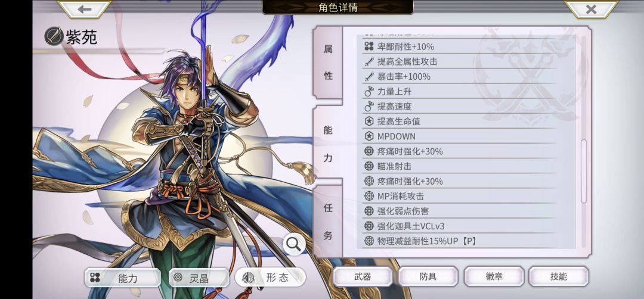Click the four-dot icon beside 卑鄙耐性+10%

[x=369, y=47]
